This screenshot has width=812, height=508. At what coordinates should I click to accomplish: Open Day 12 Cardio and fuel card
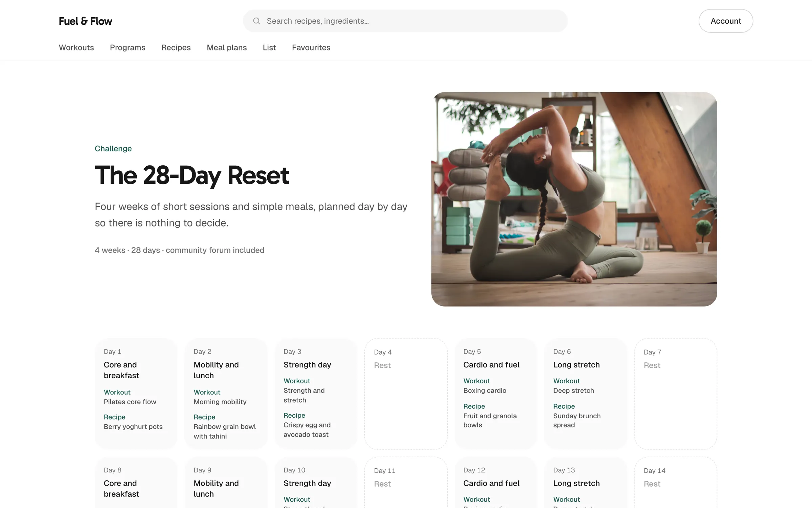496,483
